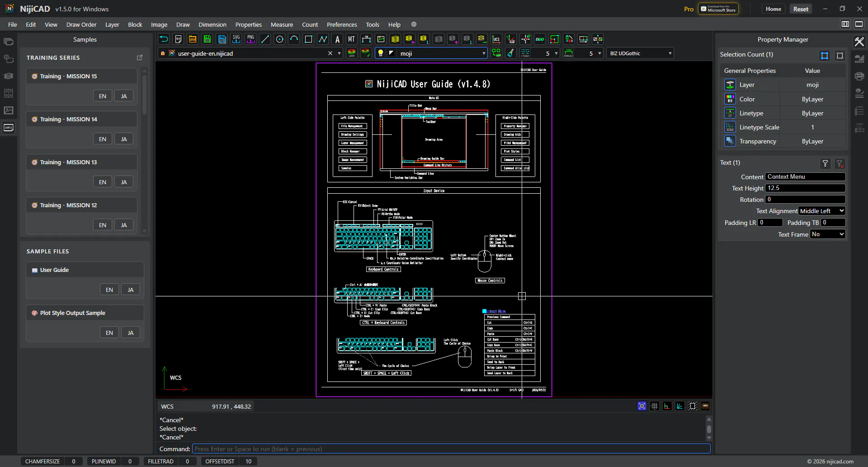Click the Microsoft Store download badge

[x=718, y=9]
